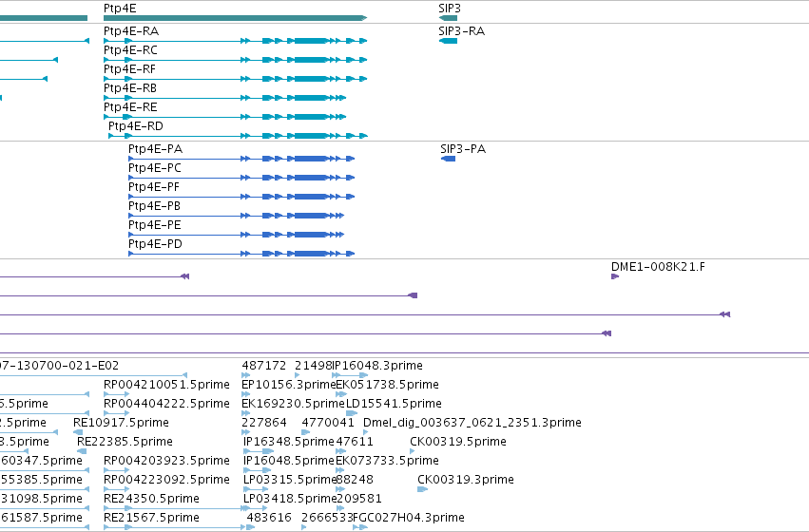Select the RE22385.5prime EST label
The width and height of the screenshot is (809, 532).
(x=125, y=442)
